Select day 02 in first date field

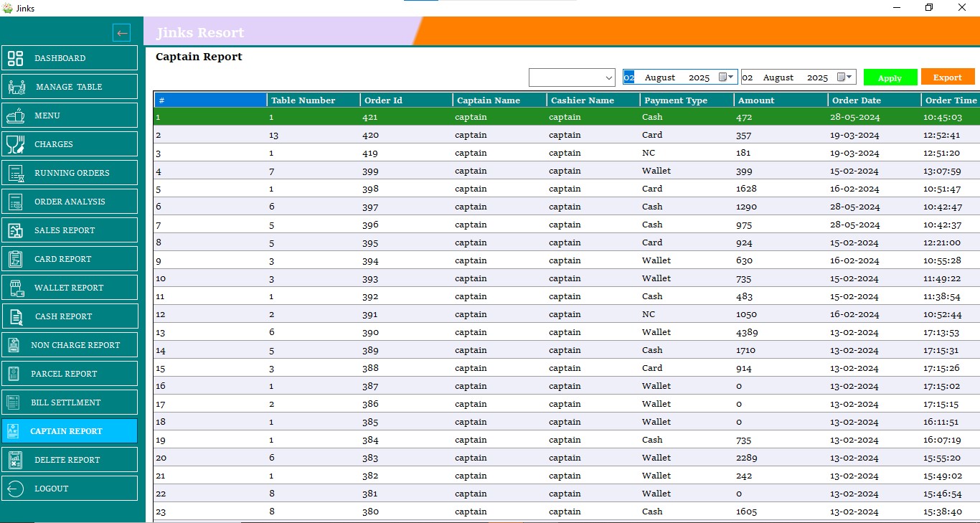click(629, 77)
